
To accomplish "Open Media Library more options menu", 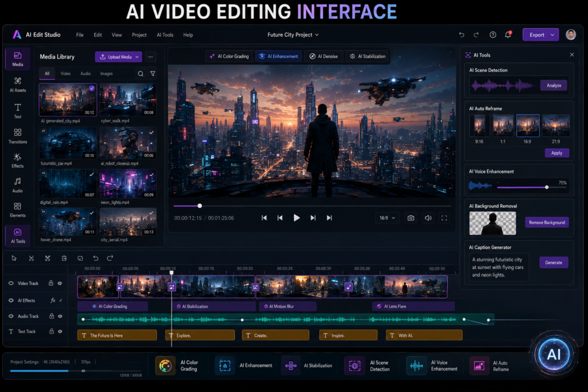I will click(x=150, y=57).
